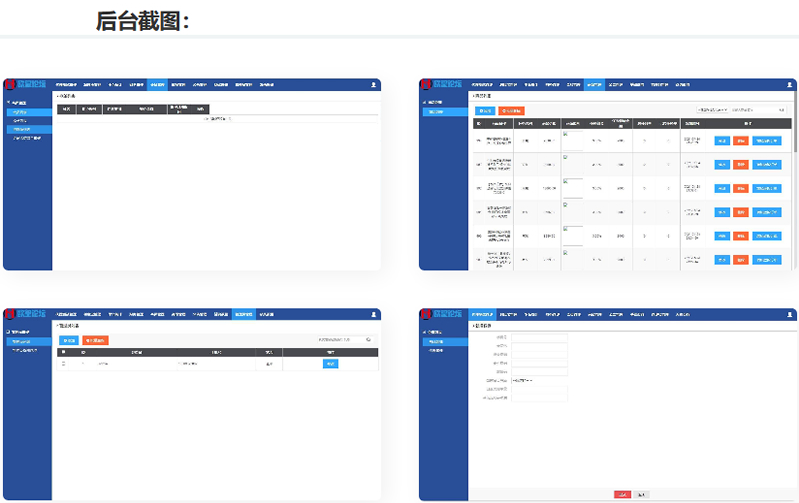Screen dimensions: 799x503
Task: Click the red logo in top-right screenshot header
Action: click(x=425, y=85)
